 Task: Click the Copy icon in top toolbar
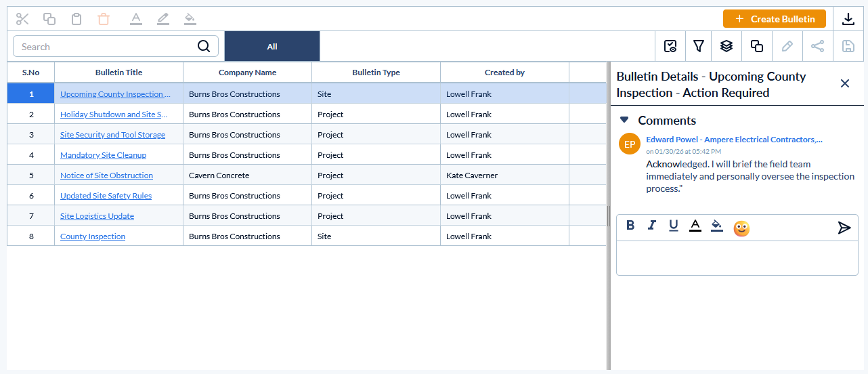pos(49,19)
